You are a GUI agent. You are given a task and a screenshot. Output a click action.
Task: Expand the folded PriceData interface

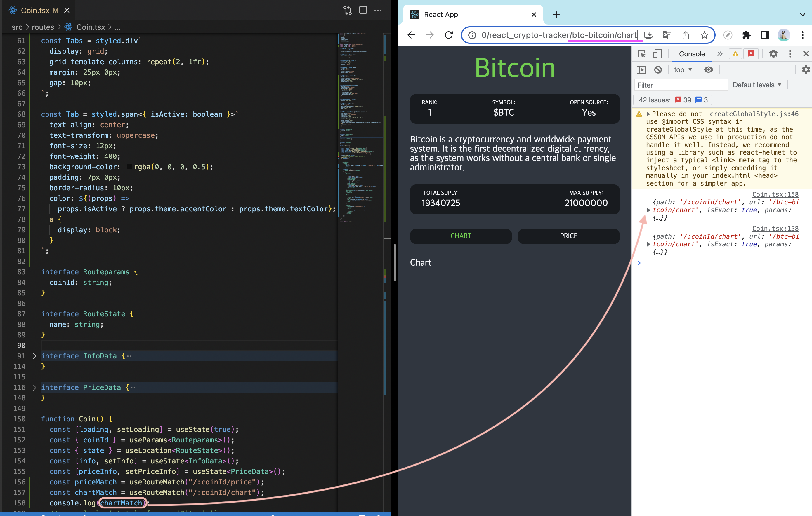tap(34, 388)
